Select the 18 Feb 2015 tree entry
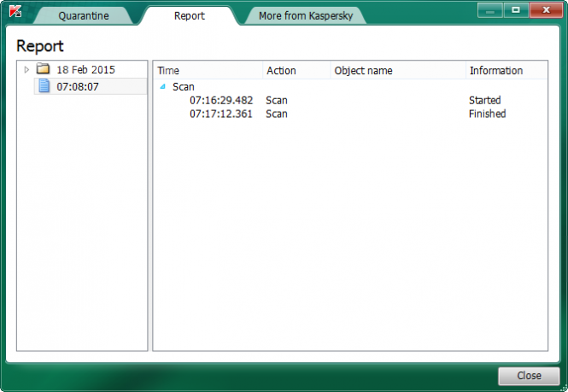 click(x=85, y=69)
